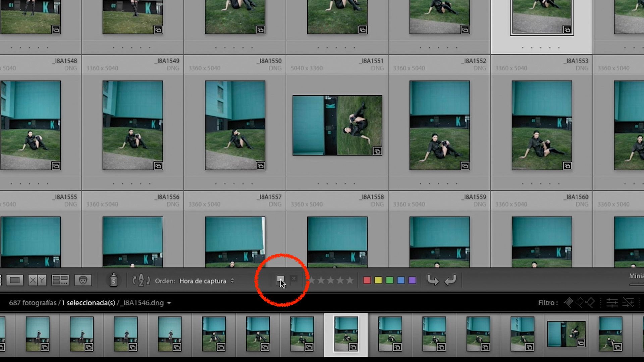This screenshot has height=362, width=644.
Task: Select the landscape photo in the filmstrip
Action: tap(567, 334)
